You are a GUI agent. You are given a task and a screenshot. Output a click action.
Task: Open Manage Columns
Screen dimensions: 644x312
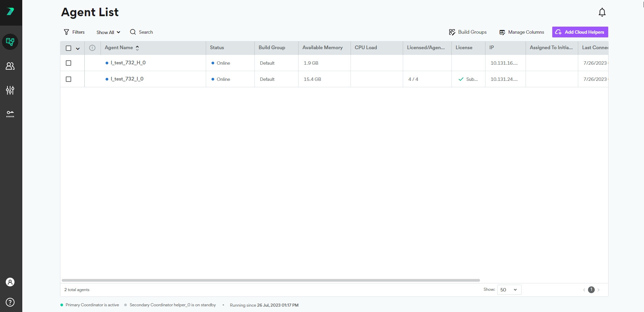tap(522, 32)
